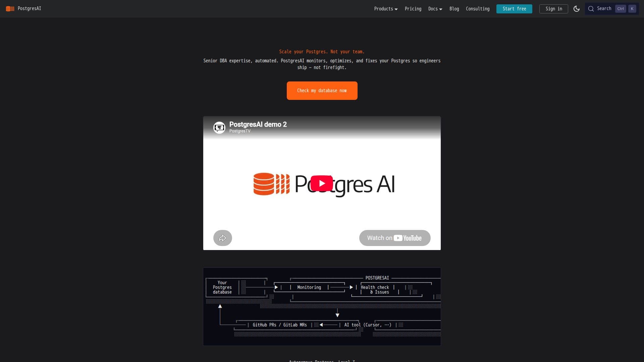644x362 pixels.
Task: Expand the Docs dropdown menu
Action: [x=435, y=9]
